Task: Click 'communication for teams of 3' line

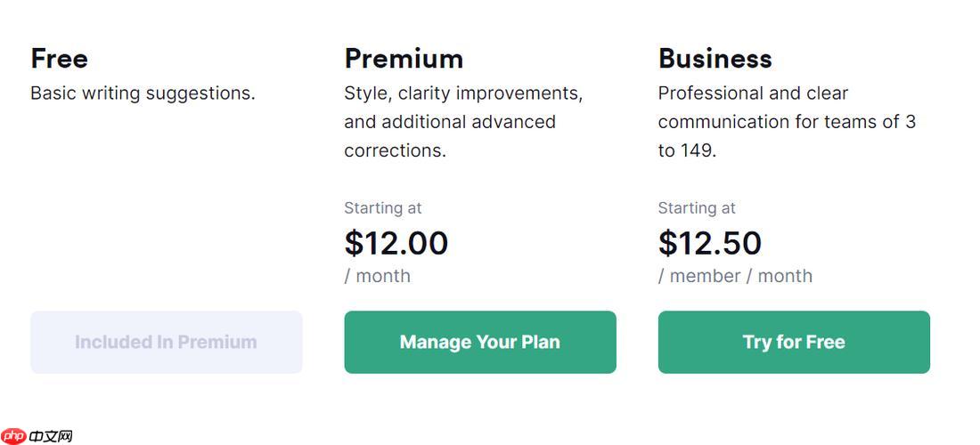Action: (787, 122)
